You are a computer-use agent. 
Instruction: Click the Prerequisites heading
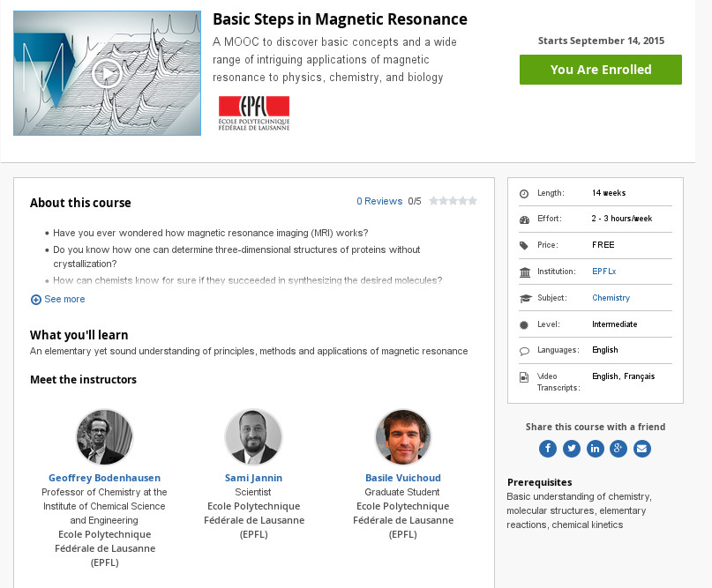(x=539, y=482)
